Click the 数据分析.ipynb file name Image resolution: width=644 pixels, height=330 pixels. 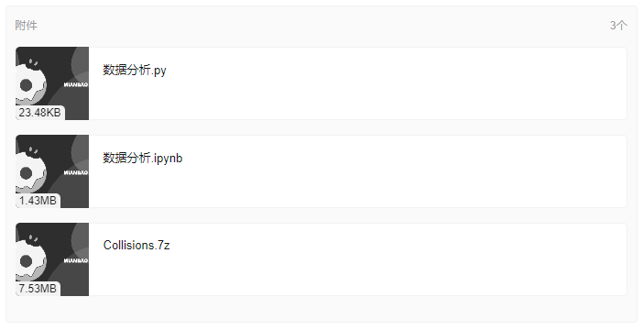coord(143,158)
